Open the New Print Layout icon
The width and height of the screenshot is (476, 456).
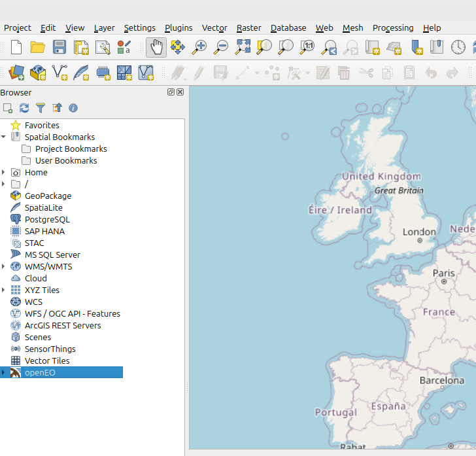[81, 47]
